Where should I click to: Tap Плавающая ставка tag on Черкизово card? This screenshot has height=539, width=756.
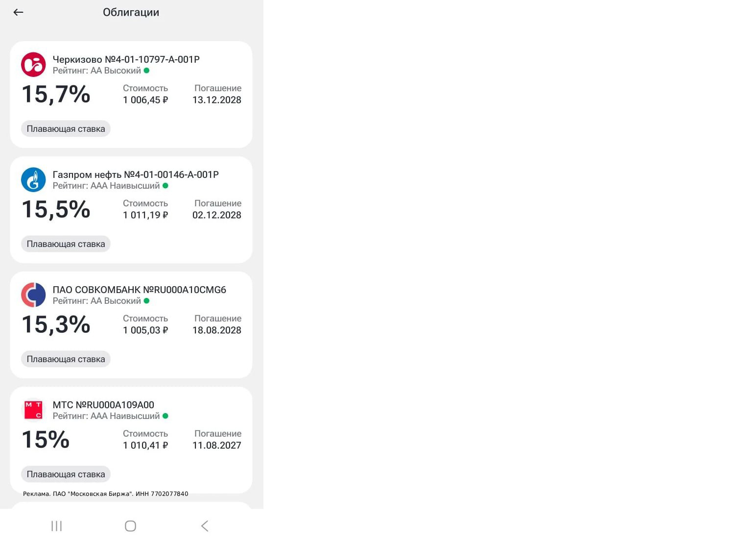66,129
